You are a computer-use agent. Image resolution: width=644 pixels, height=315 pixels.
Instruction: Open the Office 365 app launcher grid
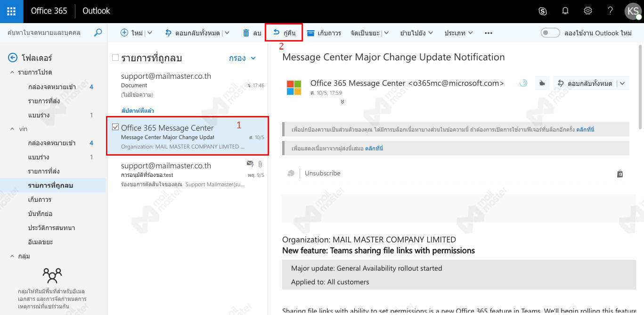[11, 11]
